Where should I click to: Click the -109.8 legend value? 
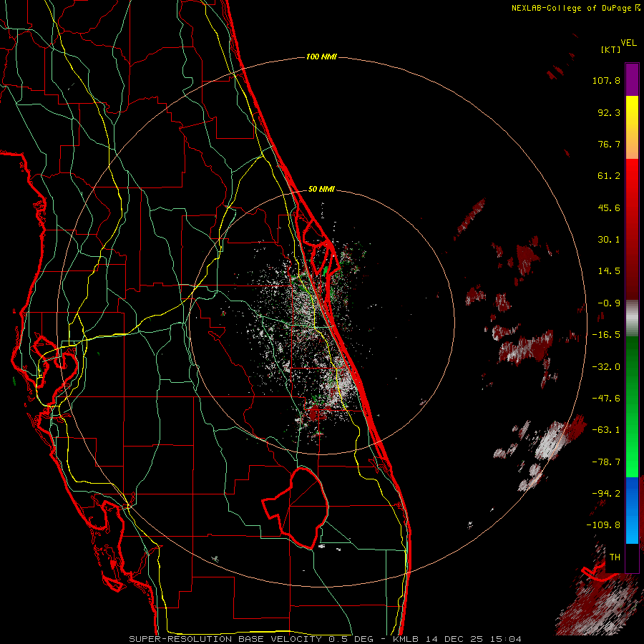(603, 525)
